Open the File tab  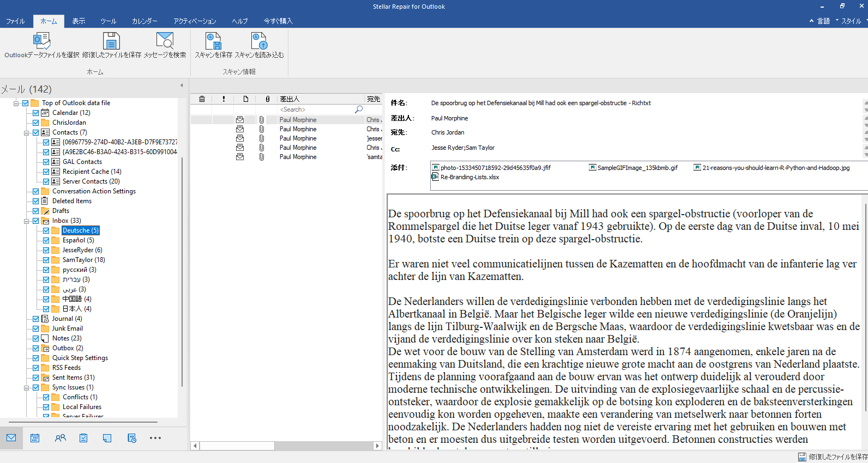pyautogui.click(x=15, y=21)
